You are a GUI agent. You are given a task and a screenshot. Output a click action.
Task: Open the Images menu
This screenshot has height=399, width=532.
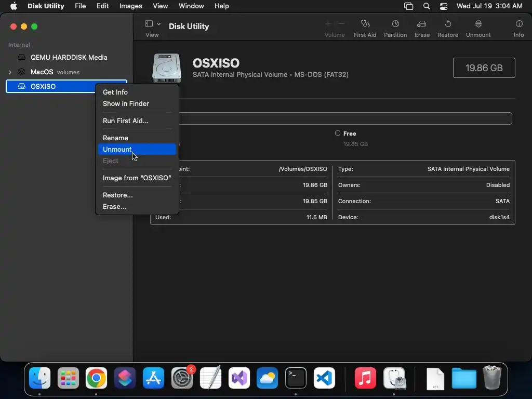click(130, 6)
